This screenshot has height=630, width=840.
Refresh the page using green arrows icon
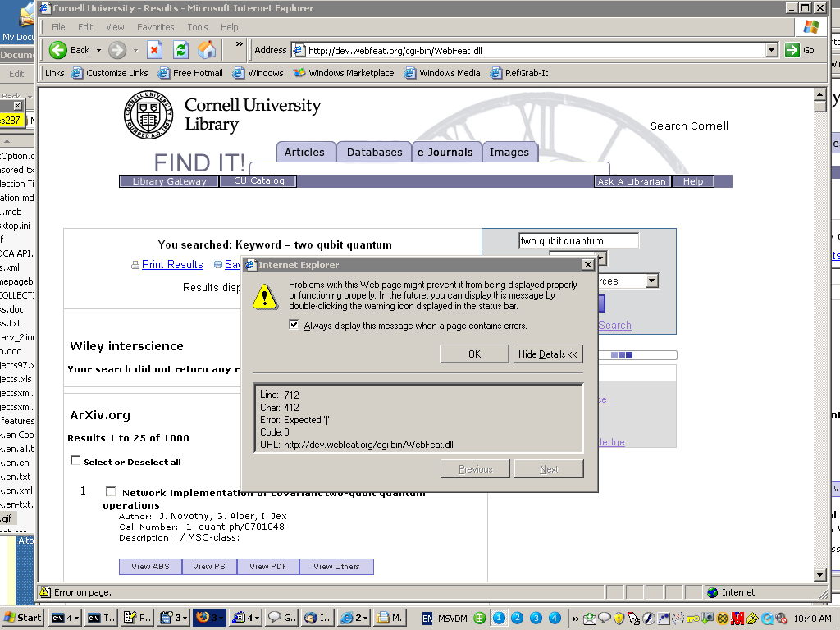[x=181, y=50]
